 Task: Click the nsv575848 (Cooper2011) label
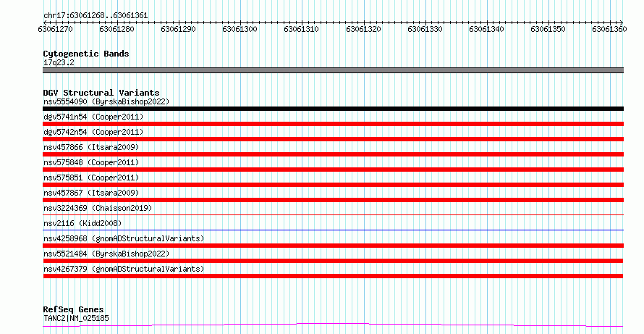pyautogui.click(x=91, y=162)
